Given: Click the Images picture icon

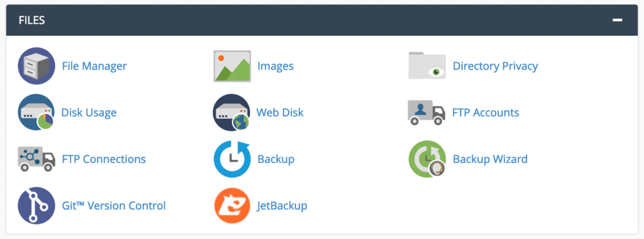Looking at the screenshot, I should [x=232, y=66].
